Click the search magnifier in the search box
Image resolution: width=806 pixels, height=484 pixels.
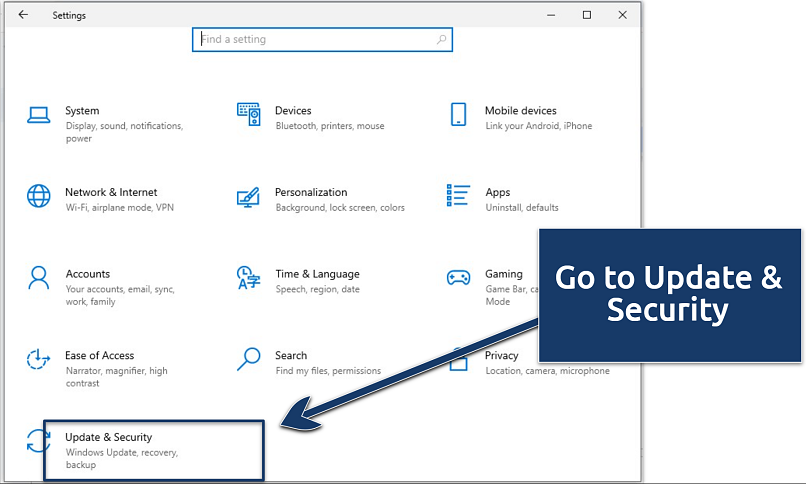(441, 40)
